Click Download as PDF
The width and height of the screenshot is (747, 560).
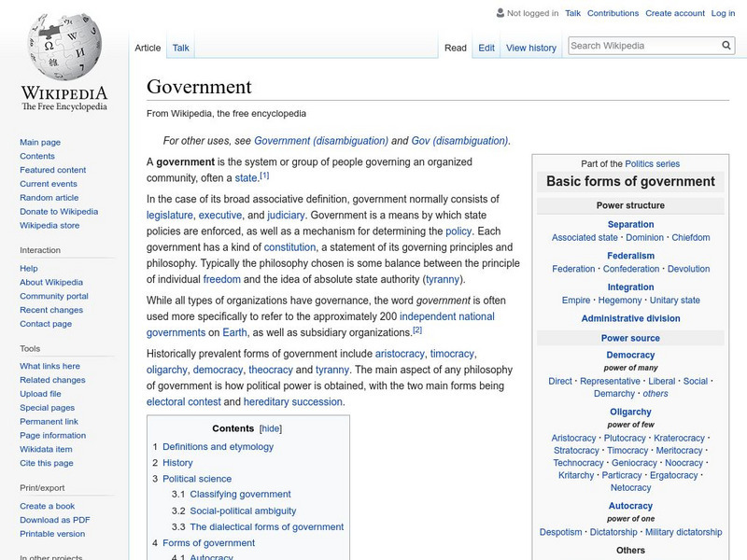pyautogui.click(x=55, y=520)
